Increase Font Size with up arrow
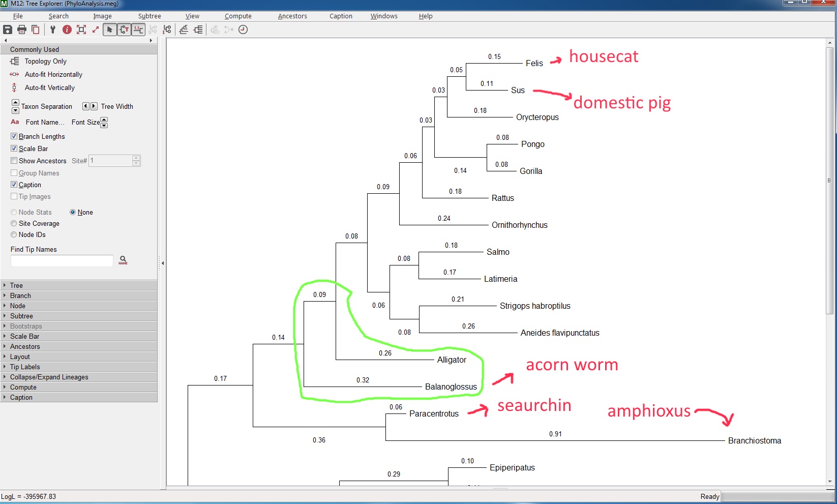 (104, 120)
